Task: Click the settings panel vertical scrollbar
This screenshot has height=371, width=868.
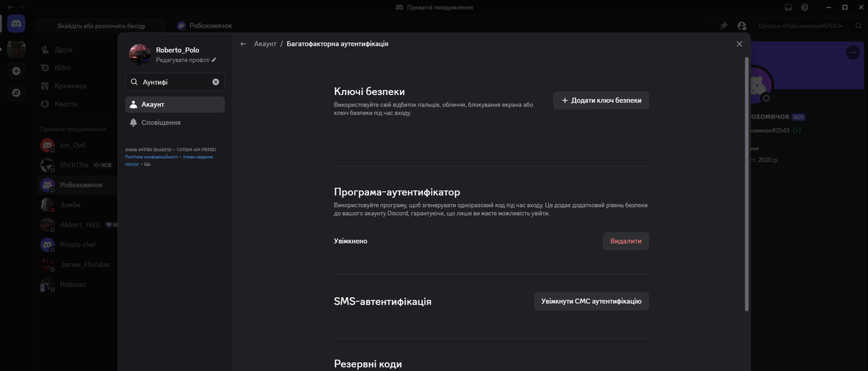Action: point(747,183)
